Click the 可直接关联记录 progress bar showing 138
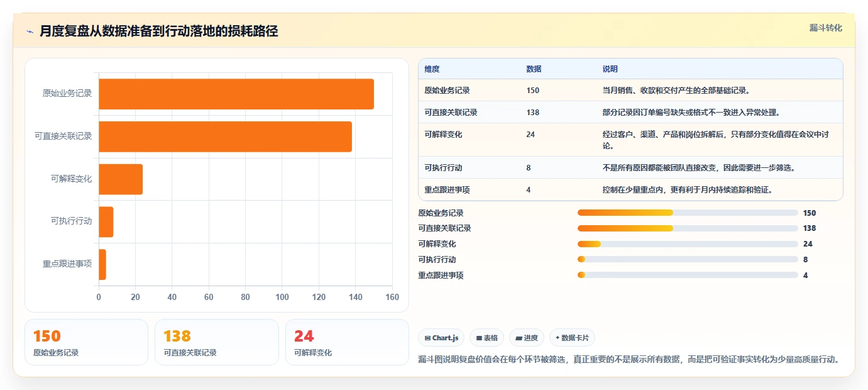This screenshot has height=390, width=868. click(688, 228)
